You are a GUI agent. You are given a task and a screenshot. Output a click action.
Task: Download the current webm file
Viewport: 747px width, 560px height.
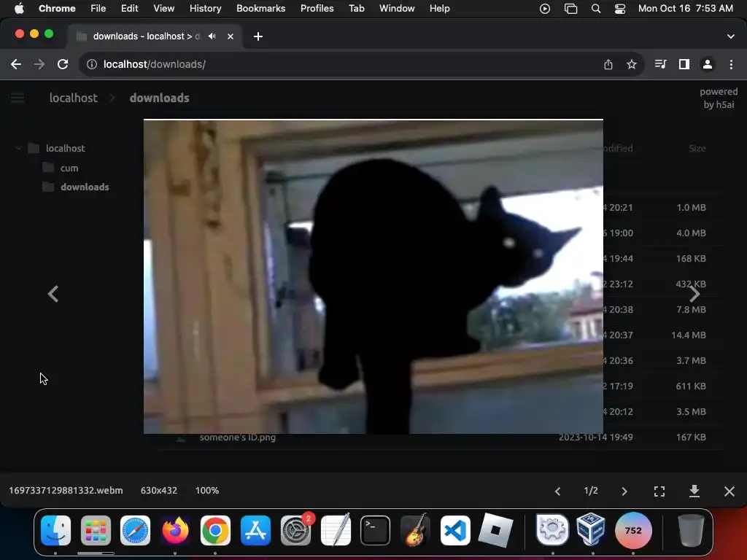pyautogui.click(x=694, y=491)
